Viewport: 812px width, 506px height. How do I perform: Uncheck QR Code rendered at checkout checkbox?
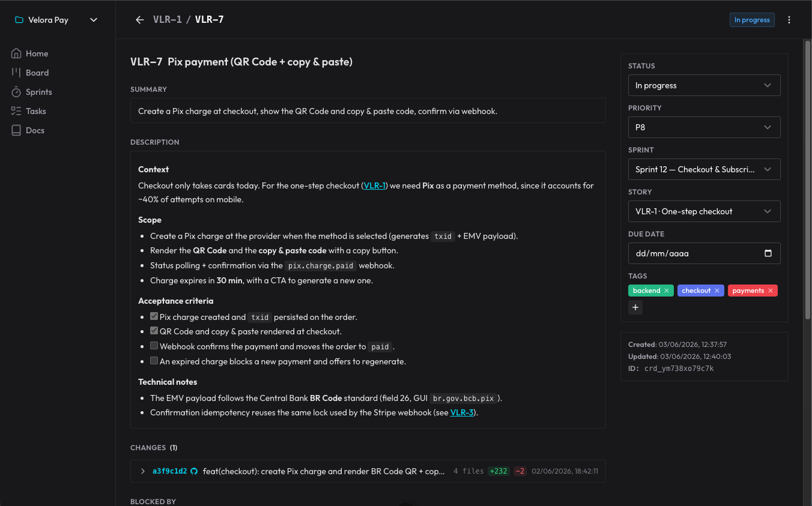coord(154,331)
